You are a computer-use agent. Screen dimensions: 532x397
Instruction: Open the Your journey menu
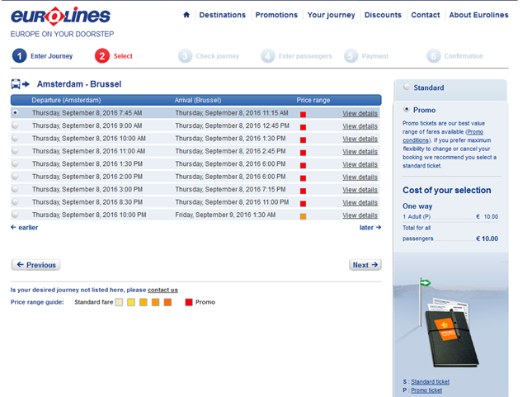[x=331, y=15]
